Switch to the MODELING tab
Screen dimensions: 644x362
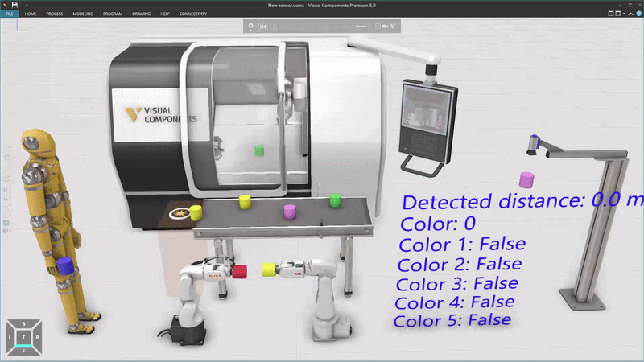(x=83, y=14)
